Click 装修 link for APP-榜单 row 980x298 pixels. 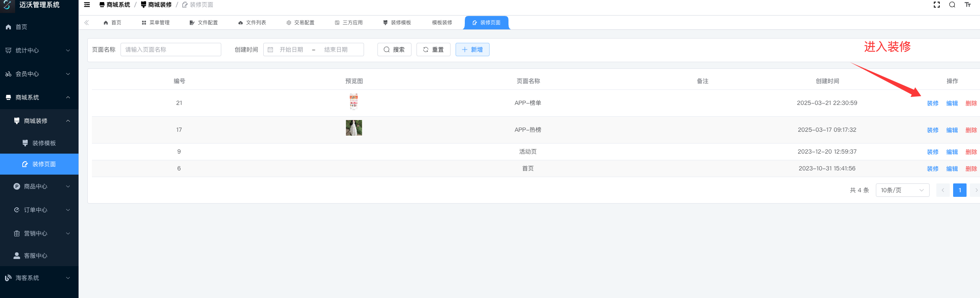coord(933,103)
